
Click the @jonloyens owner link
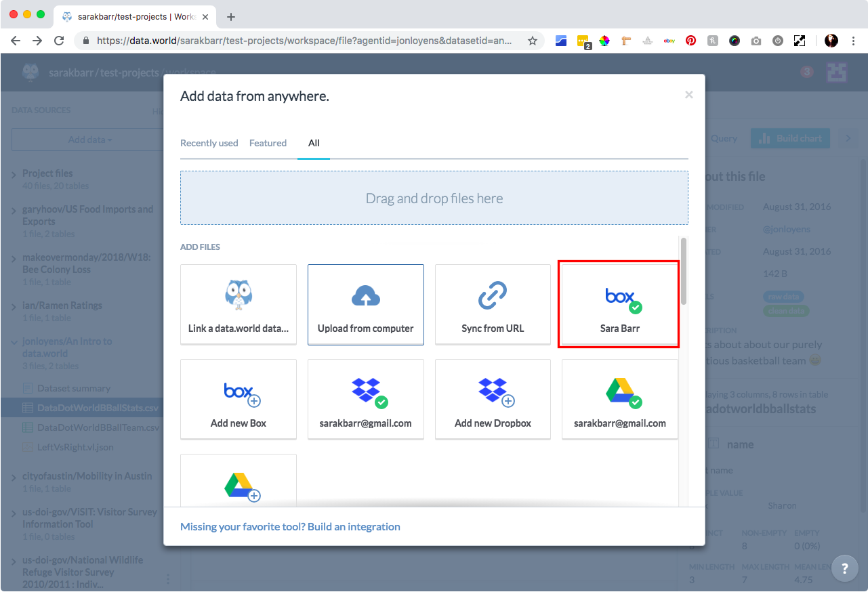787,229
